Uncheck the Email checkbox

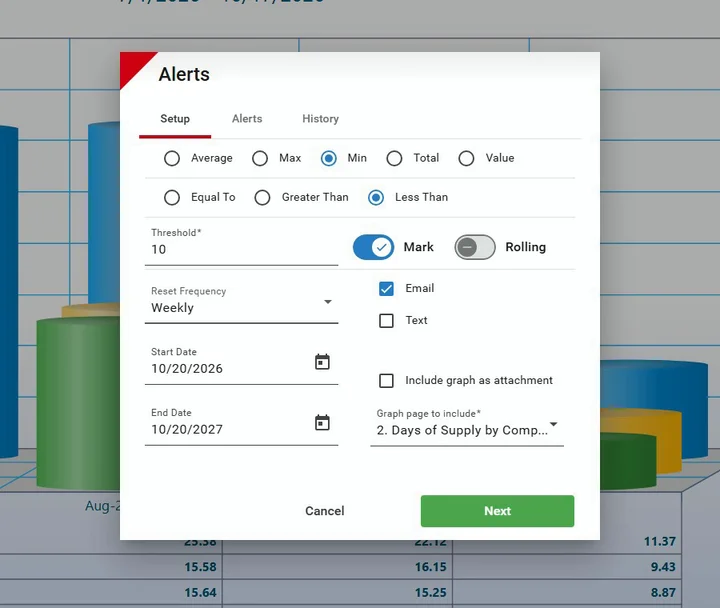[x=386, y=289]
